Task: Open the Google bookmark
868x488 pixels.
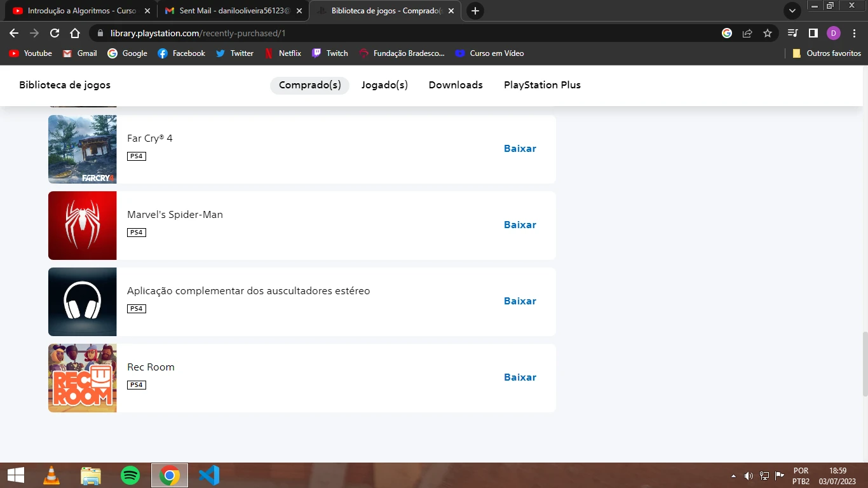Action: [127, 53]
